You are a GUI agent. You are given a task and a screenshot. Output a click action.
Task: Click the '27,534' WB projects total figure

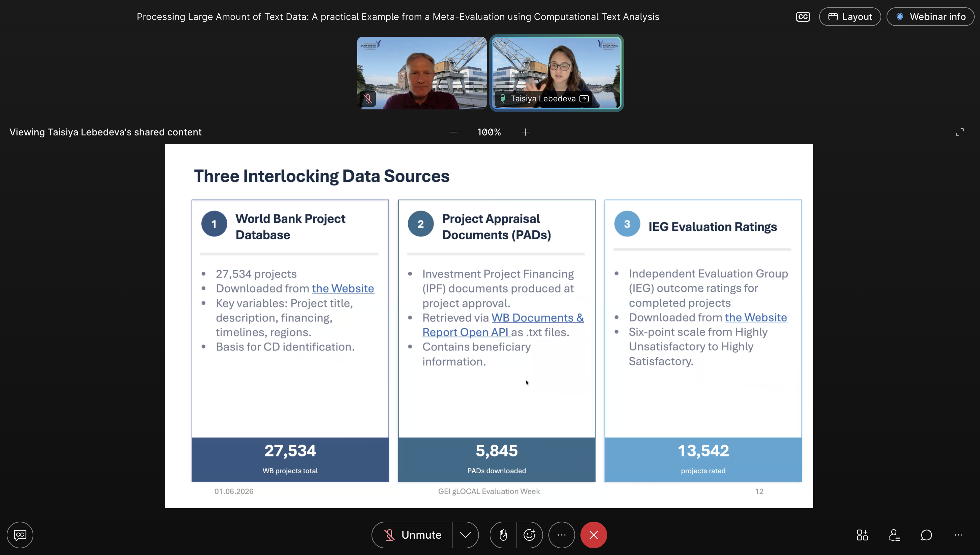pyautogui.click(x=290, y=451)
